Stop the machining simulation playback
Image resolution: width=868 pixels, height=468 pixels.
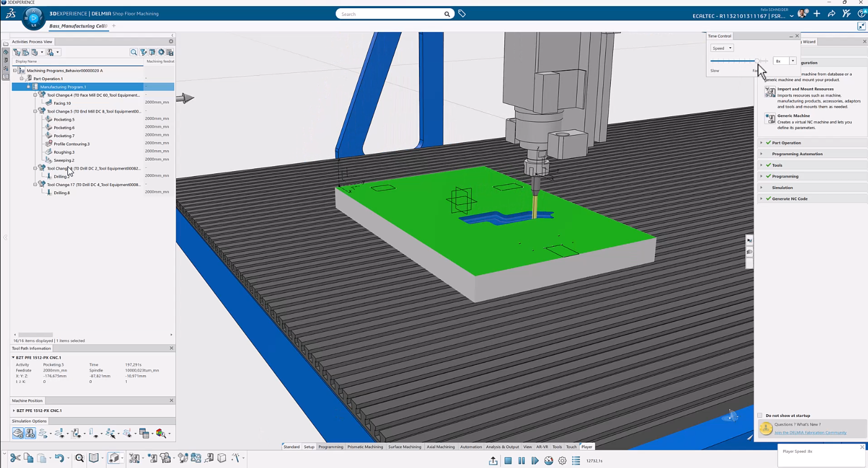(x=508, y=461)
